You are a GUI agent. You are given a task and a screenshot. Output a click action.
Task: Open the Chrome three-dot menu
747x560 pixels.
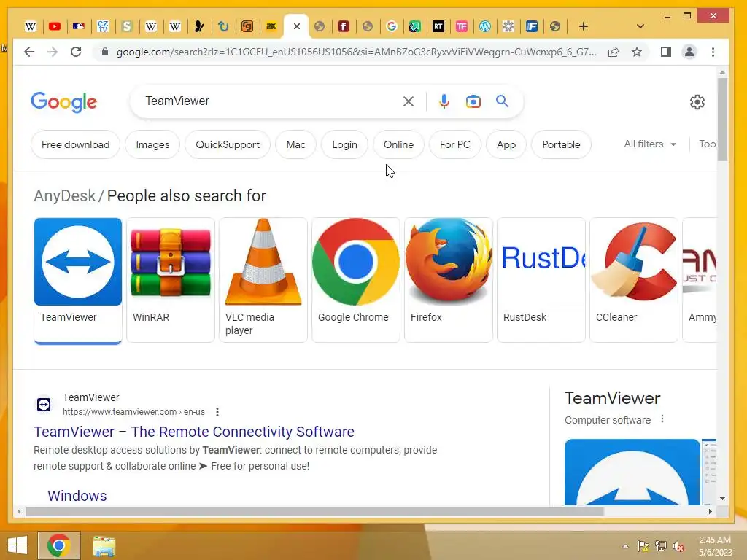713,52
